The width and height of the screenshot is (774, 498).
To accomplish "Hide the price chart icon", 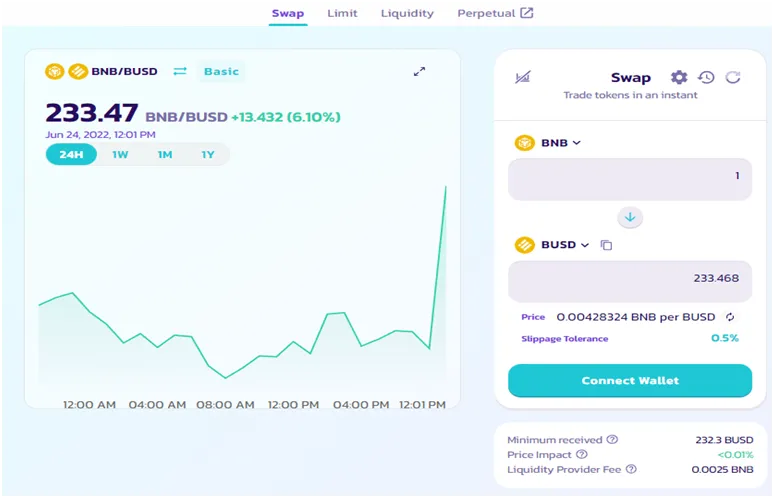I will pyautogui.click(x=522, y=77).
